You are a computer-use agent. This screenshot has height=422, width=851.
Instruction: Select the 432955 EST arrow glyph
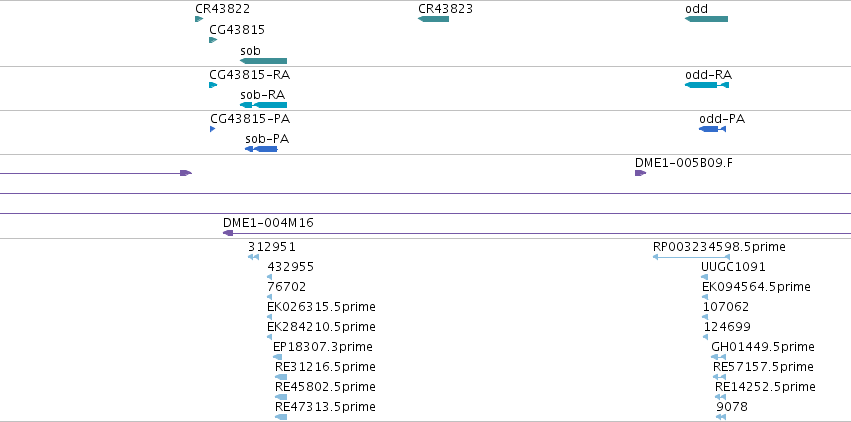270,277
